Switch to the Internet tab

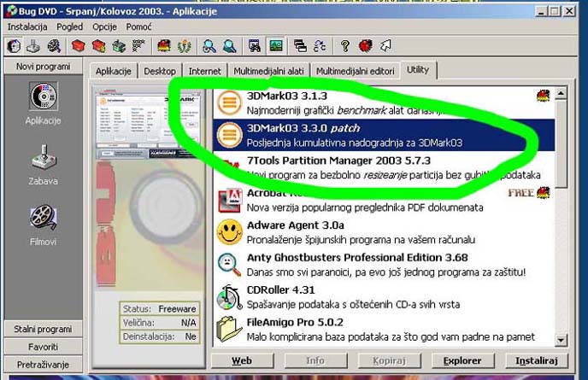[204, 71]
